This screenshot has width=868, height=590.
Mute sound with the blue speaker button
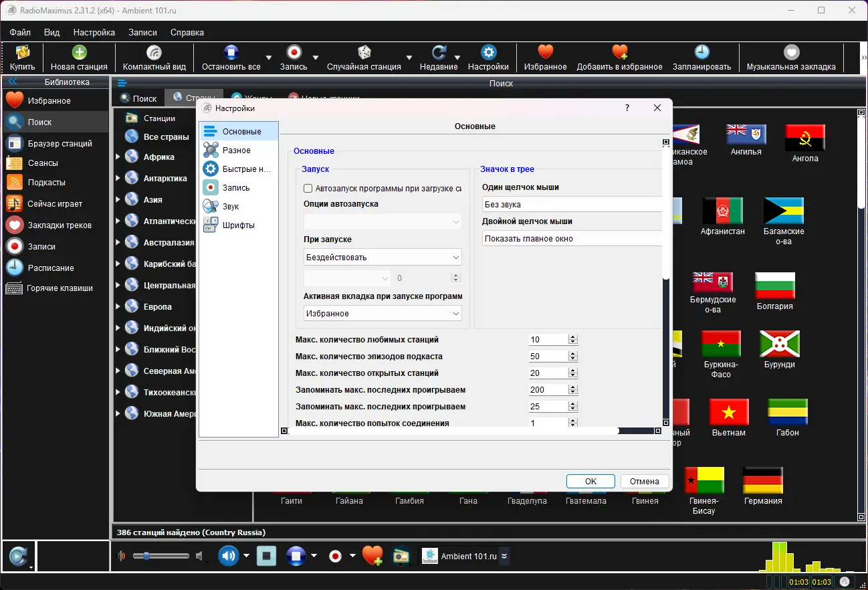(229, 556)
